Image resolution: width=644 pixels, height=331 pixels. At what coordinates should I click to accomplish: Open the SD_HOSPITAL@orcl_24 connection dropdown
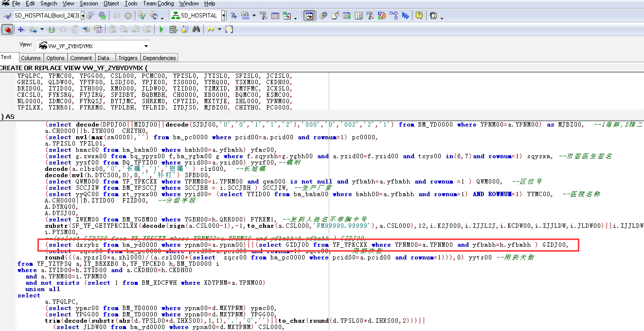(83, 16)
